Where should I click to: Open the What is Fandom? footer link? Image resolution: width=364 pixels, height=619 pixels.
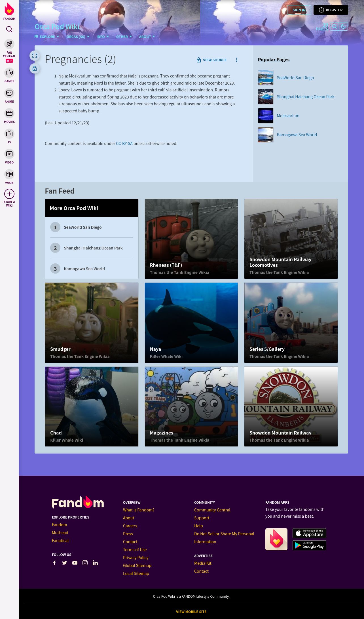click(x=139, y=510)
